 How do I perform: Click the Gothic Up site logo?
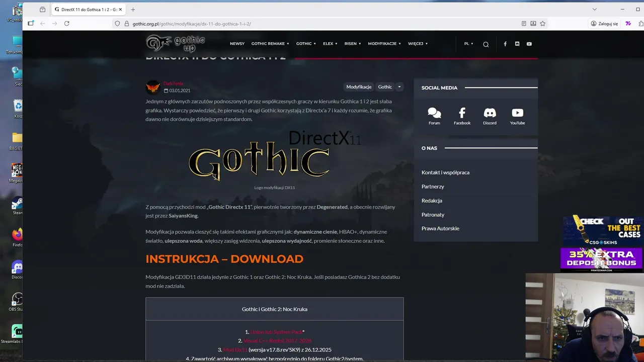coord(175,44)
